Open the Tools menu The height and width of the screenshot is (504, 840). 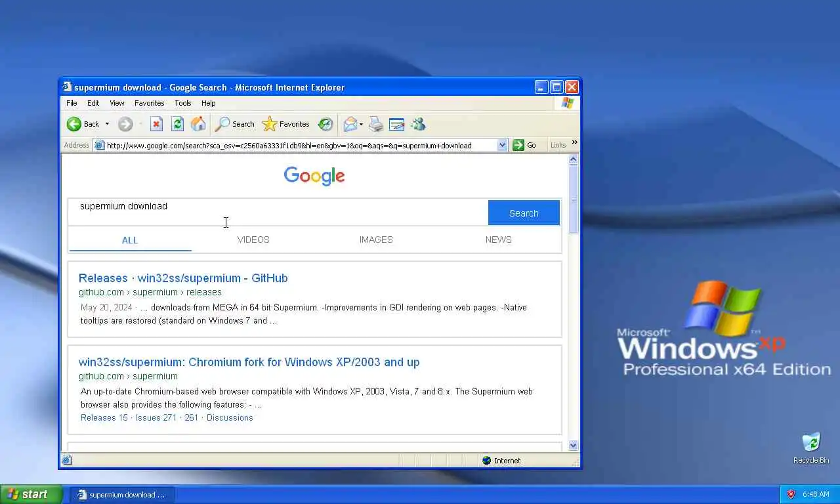coord(183,103)
